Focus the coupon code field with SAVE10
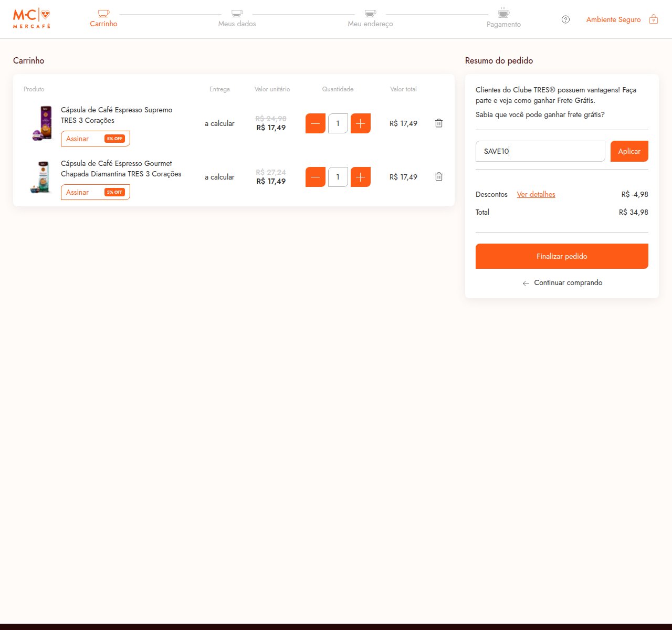The width and height of the screenshot is (672, 630). click(540, 151)
